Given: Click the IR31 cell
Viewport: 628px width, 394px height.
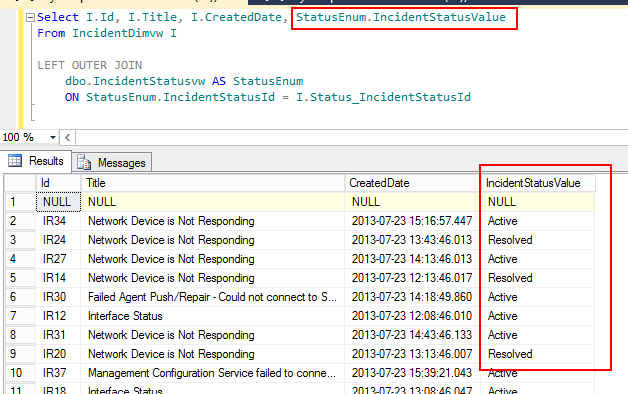Looking at the screenshot, I should (58, 335).
